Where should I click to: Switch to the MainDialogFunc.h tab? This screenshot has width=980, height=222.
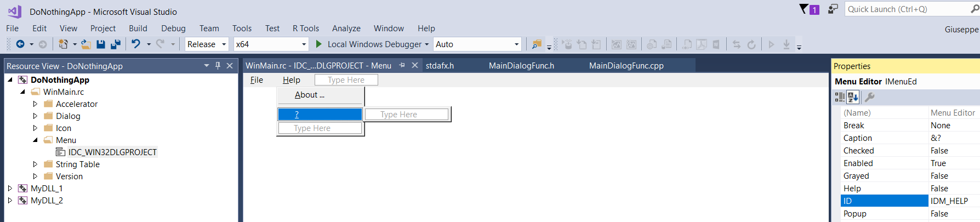pos(521,65)
